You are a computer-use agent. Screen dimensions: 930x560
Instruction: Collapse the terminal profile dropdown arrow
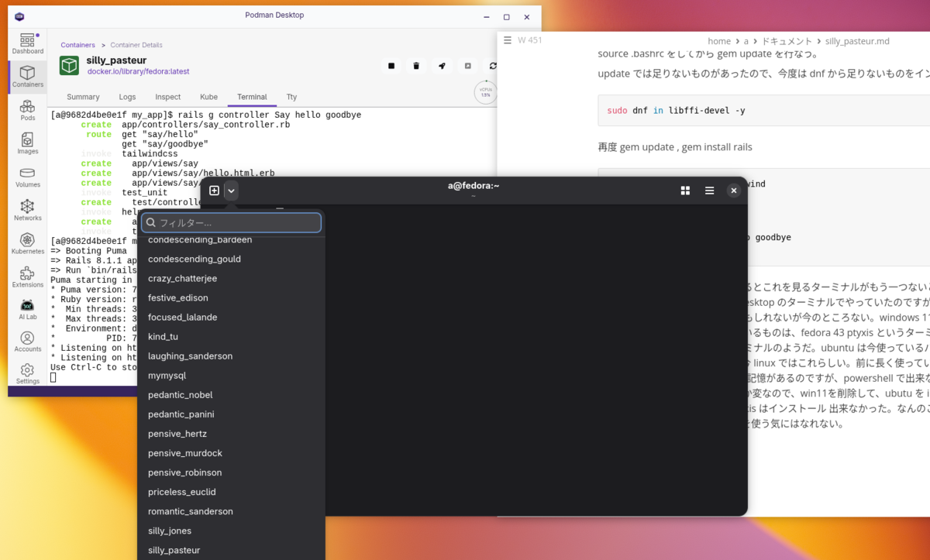231,191
